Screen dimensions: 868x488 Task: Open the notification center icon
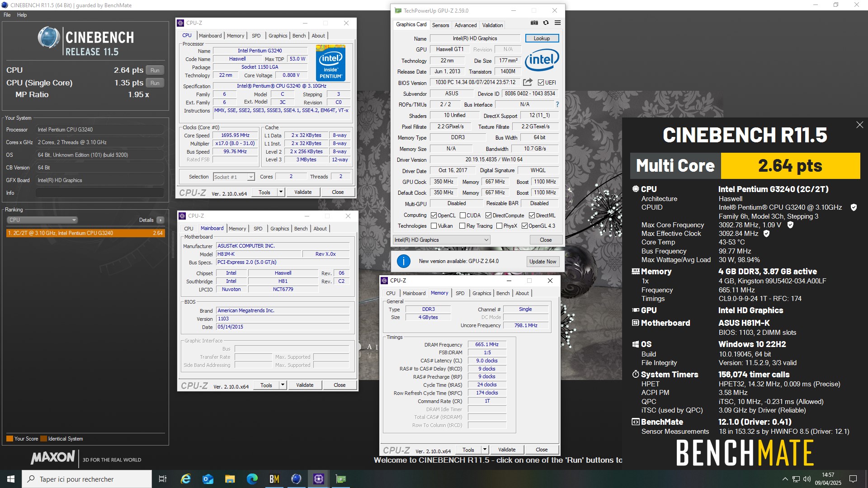[853, 479]
